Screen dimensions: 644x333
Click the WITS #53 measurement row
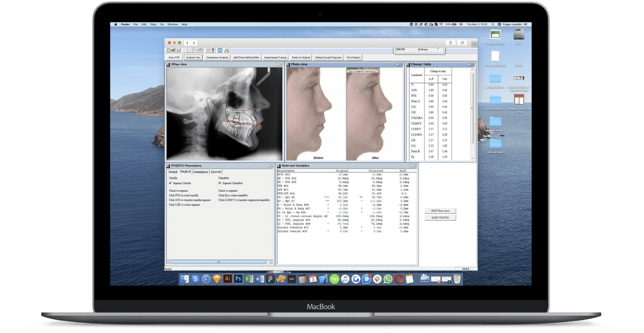[345, 175]
